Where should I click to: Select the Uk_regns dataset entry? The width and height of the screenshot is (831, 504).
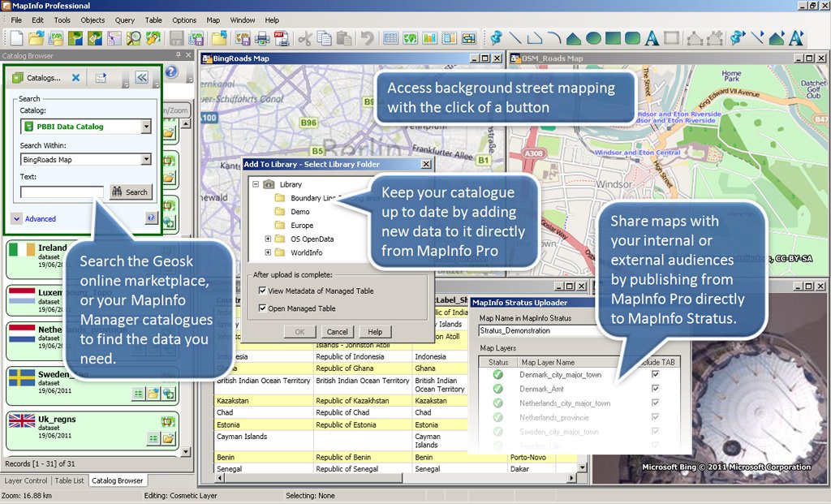pos(92,430)
